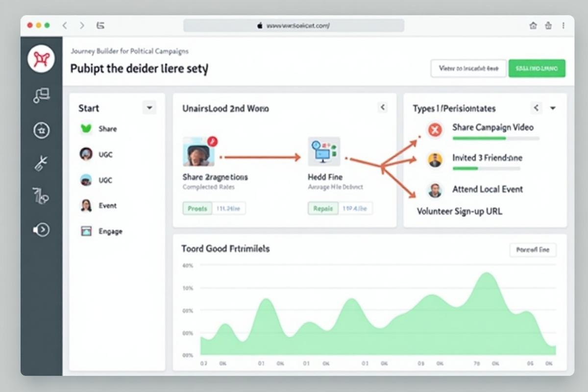
Task: Click the avatar icon beside first UGC
Action: 86,154
